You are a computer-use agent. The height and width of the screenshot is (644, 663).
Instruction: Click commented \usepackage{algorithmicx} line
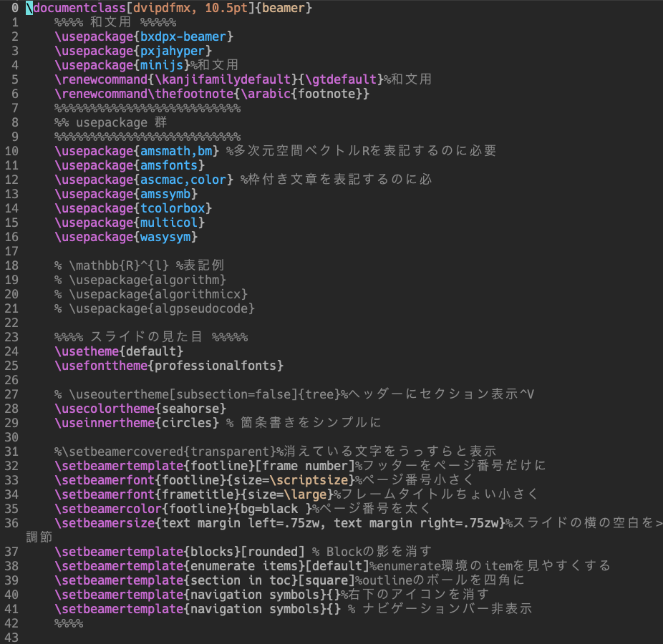(151, 294)
